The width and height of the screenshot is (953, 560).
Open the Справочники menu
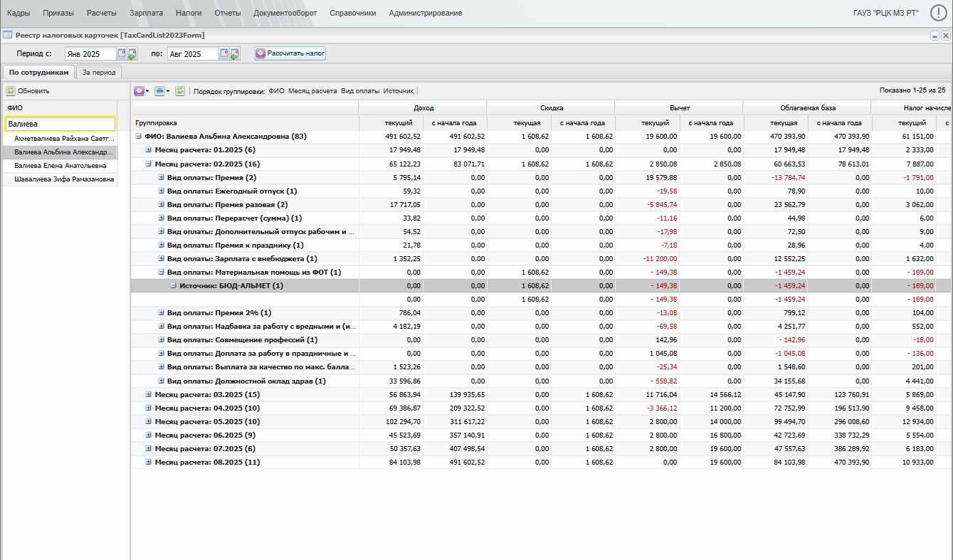coord(353,13)
